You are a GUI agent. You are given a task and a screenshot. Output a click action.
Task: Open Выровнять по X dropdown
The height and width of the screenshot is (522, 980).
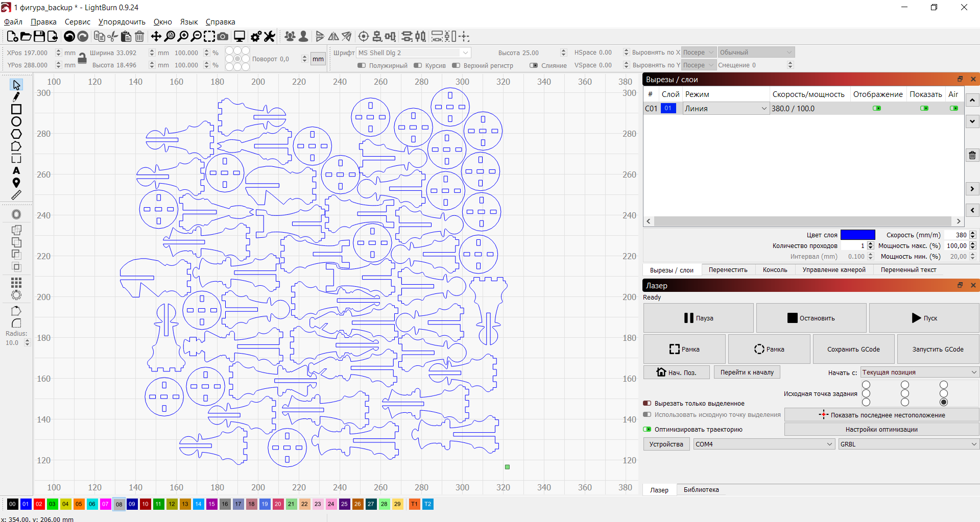coord(699,53)
